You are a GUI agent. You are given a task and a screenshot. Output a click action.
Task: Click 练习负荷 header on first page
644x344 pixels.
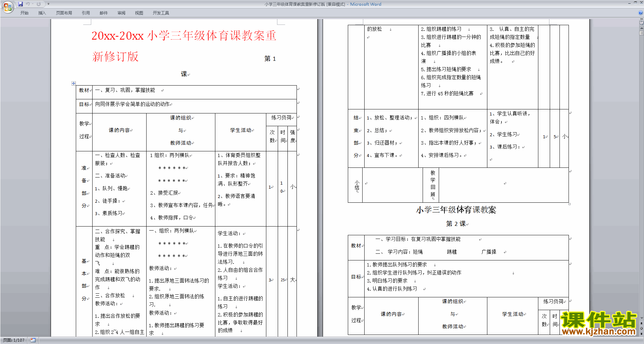(281, 117)
